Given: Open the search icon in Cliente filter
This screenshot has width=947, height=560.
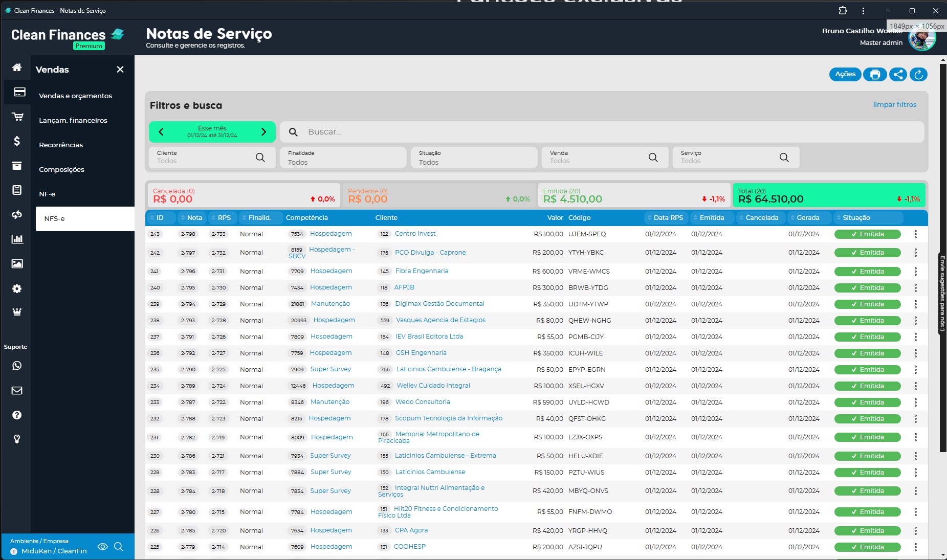Looking at the screenshot, I should pos(260,158).
